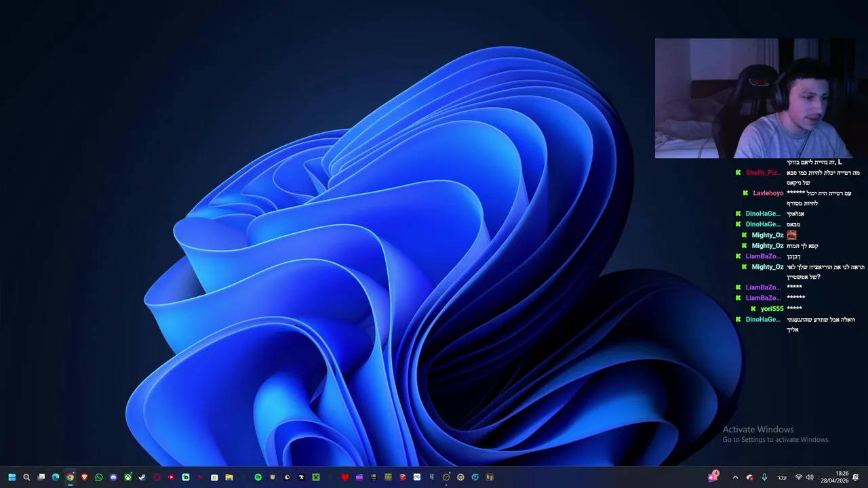This screenshot has width=868, height=488.
Task: Open the tray app showing badge 4
Action: pyautogui.click(x=713, y=476)
